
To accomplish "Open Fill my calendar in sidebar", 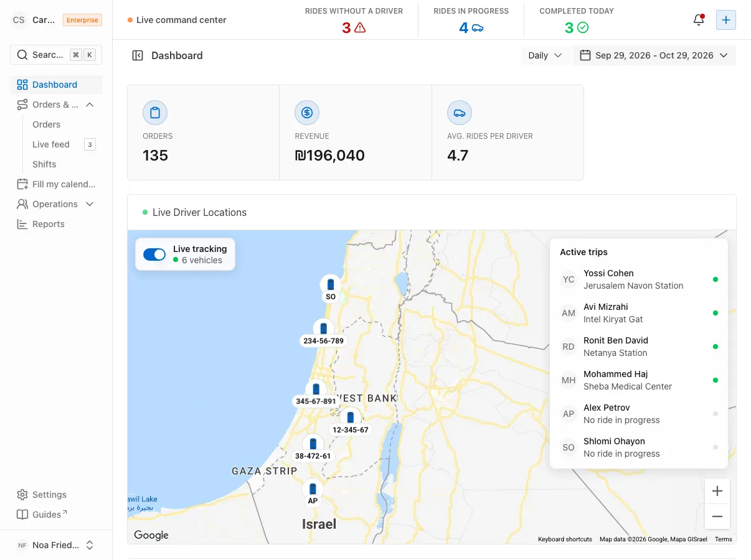I will [56, 184].
